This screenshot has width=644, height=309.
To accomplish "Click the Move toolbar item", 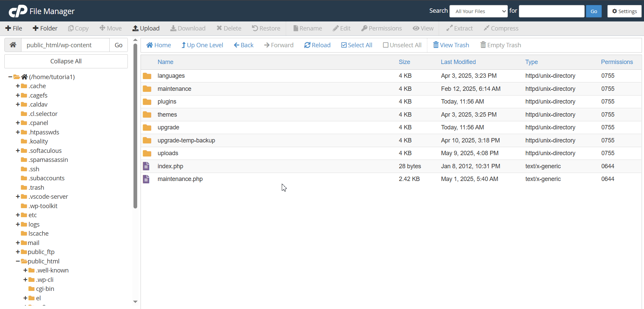I will point(111,28).
